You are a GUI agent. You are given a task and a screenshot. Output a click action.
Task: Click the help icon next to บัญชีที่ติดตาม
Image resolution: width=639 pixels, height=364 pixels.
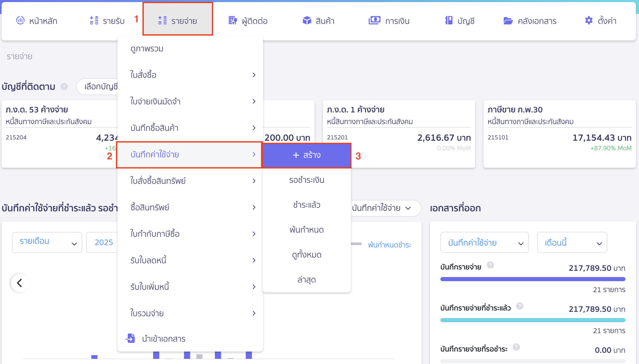(x=64, y=86)
